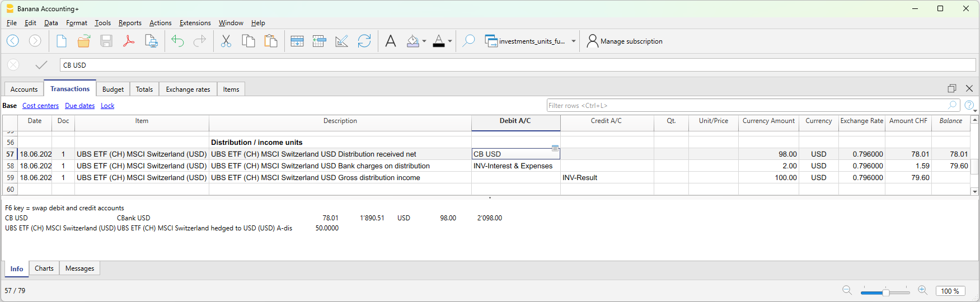Restore the table window with the overlapping squares icon
980x302 pixels.
point(952,88)
